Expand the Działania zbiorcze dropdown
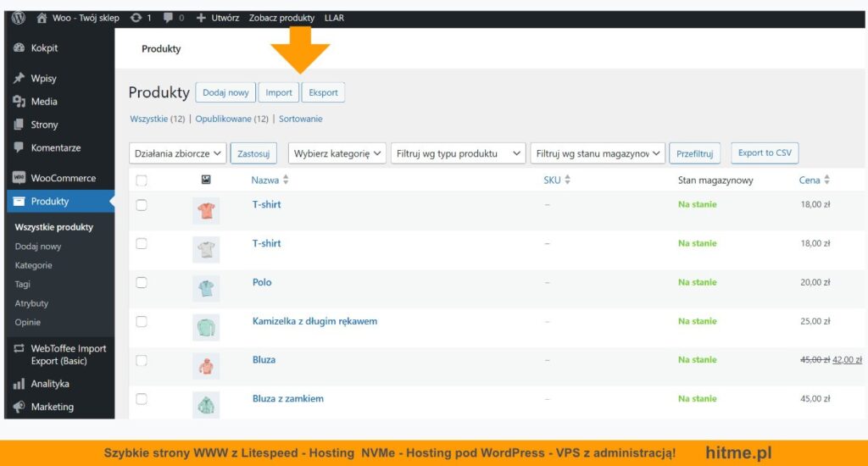This screenshot has width=868, height=466. click(178, 153)
